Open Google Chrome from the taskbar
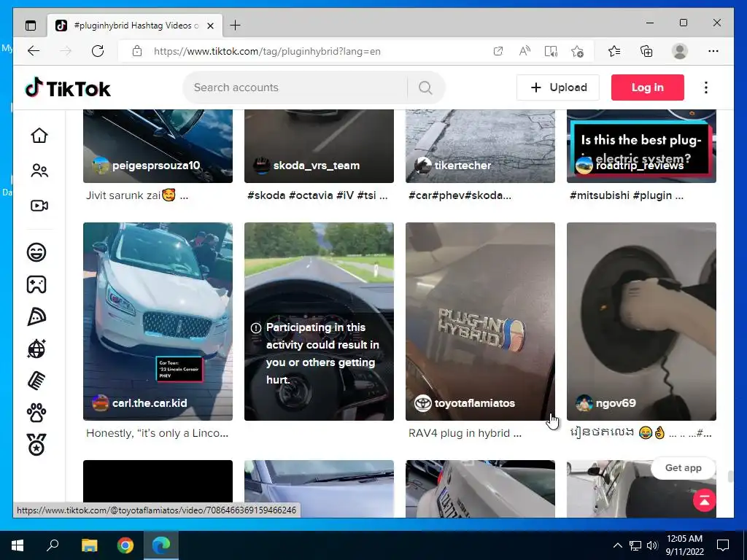This screenshot has height=560, width=747. (x=125, y=545)
